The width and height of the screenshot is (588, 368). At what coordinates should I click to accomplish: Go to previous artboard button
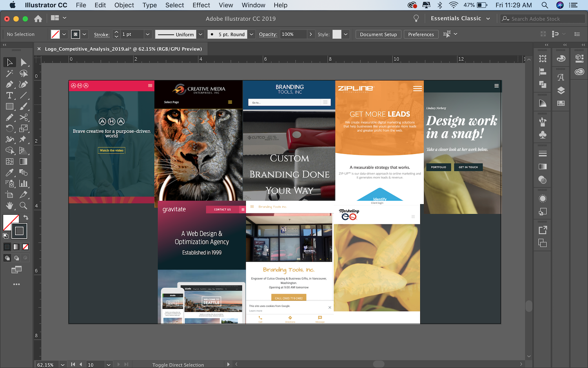point(81,364)
